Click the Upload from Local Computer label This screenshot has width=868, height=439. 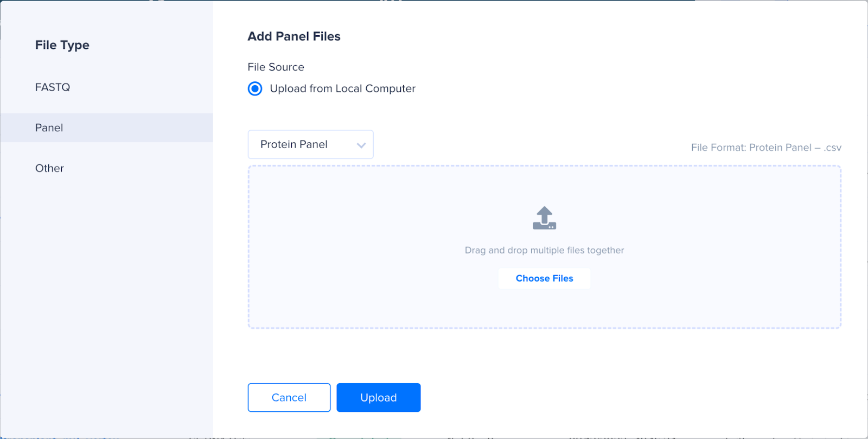click(343, 88)
